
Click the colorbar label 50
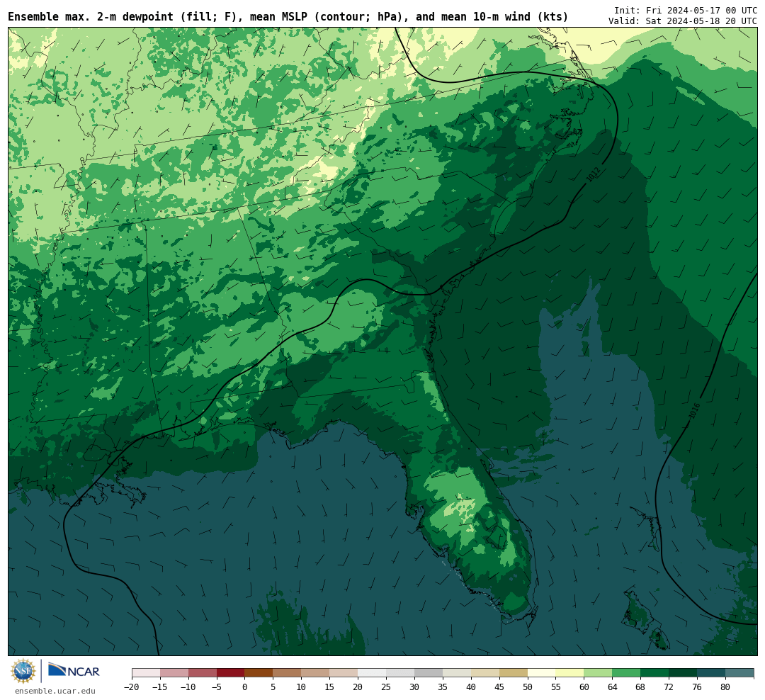coord(528,687)
